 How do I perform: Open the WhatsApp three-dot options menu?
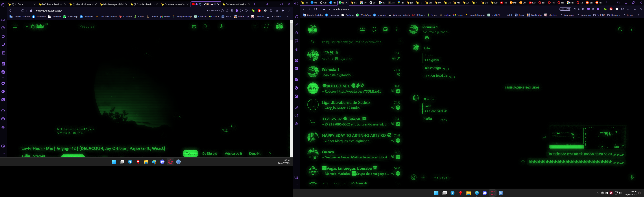397,29
